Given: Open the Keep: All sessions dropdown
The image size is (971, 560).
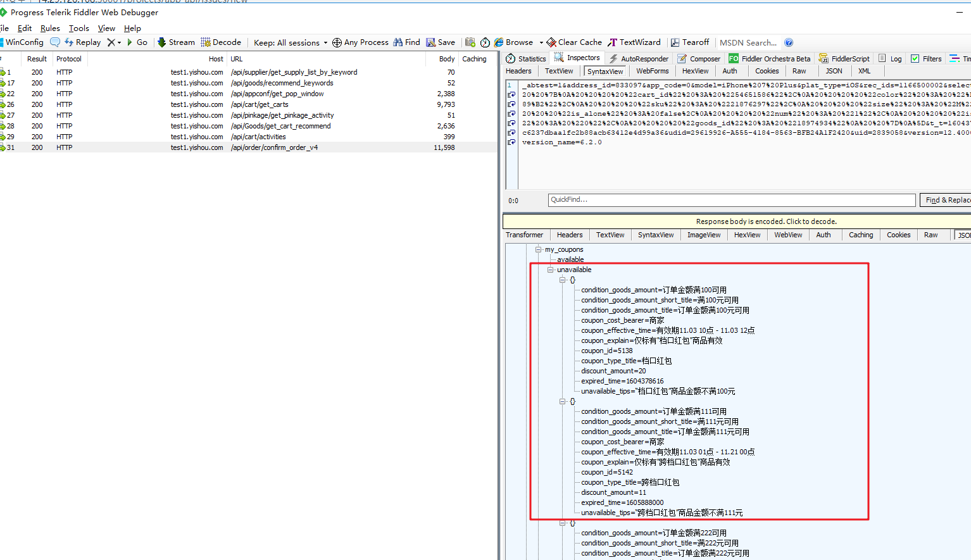Looking at the screenshot, I should (x=291, y=43).
